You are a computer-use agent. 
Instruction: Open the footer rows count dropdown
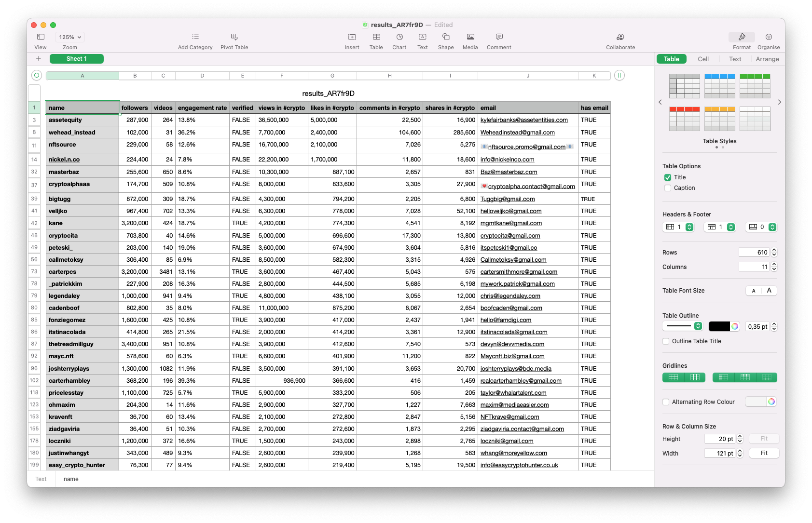coord(762,227)
